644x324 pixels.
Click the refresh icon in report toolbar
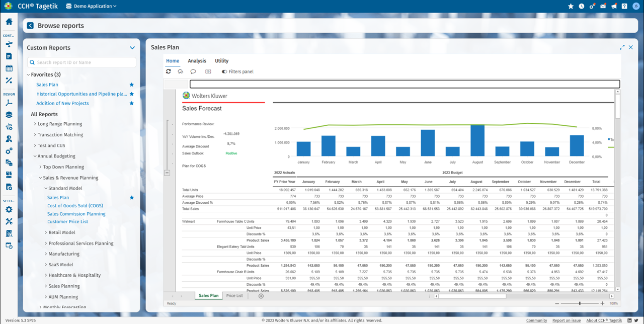click(169, 71)
